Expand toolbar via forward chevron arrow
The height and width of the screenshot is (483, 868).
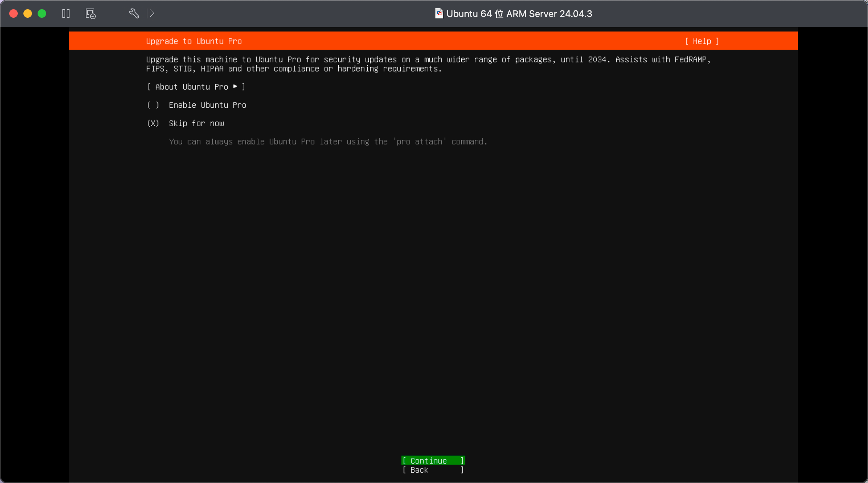pyautogui.click(x=152, y=13)
